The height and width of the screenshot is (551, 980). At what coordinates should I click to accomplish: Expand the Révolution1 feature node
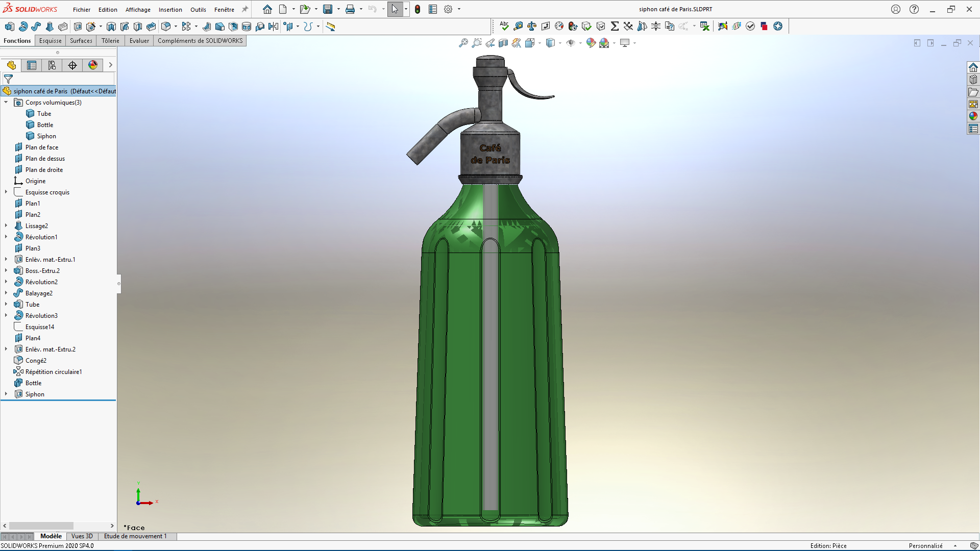click(x=6, y=237)
